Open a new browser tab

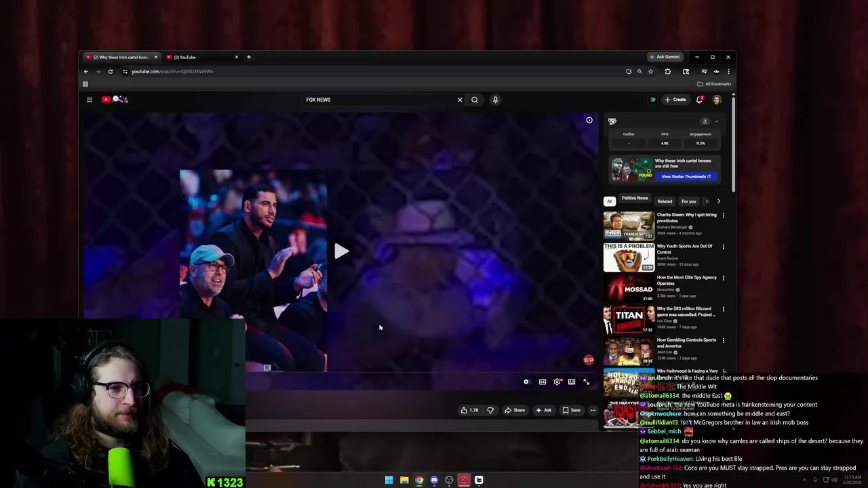[248, 57]
